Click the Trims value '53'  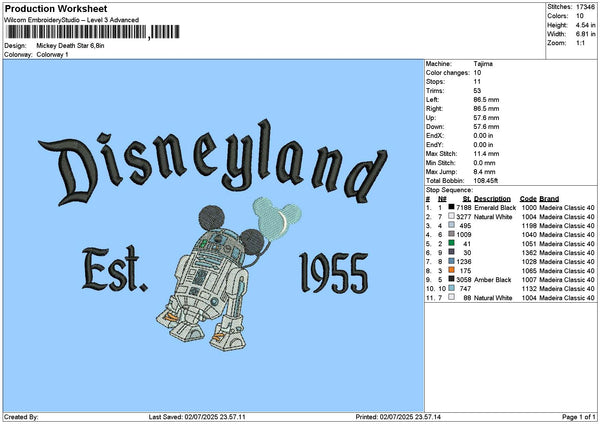[478, 91]
